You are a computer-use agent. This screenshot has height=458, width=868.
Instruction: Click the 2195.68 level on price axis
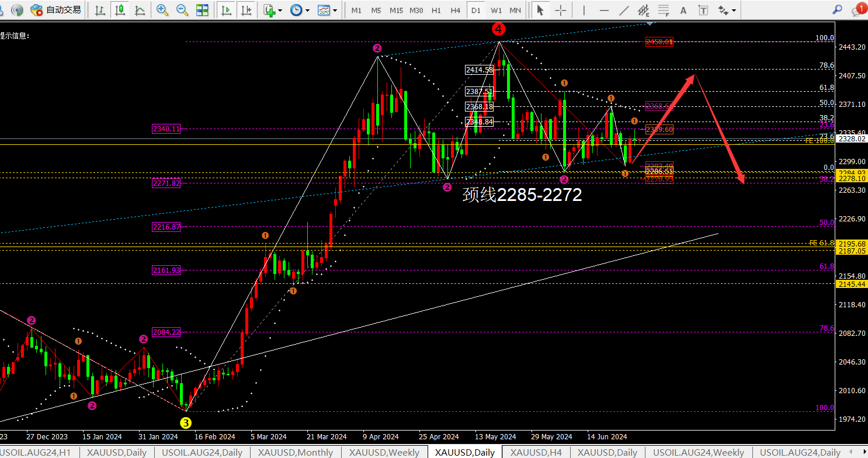850,244
